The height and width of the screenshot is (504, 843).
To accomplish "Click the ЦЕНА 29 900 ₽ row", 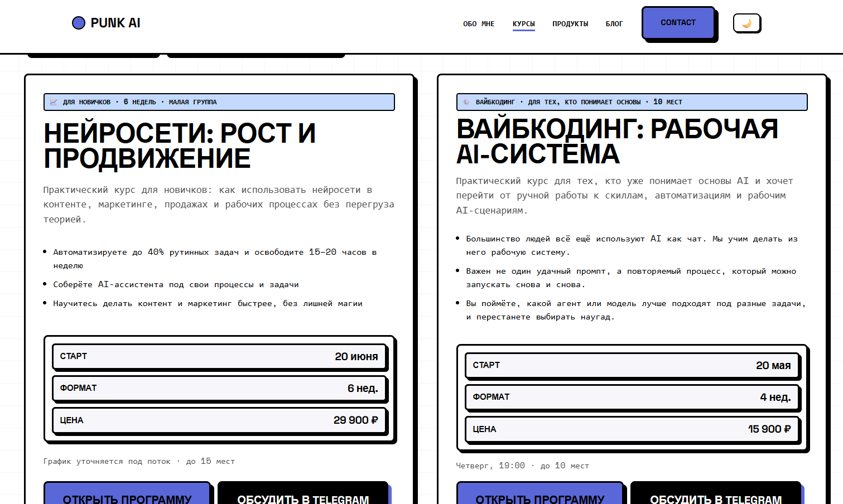I will tap(219, 420).
